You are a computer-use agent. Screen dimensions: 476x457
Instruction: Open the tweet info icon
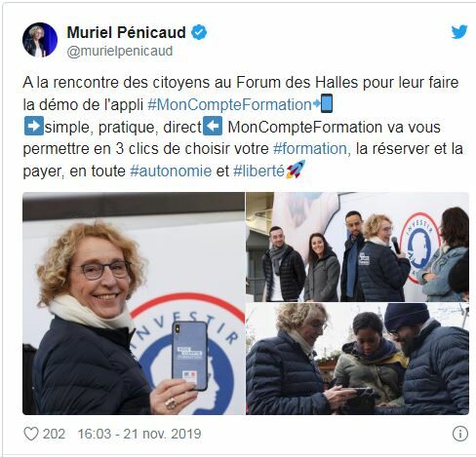click(x=460, y=434)
